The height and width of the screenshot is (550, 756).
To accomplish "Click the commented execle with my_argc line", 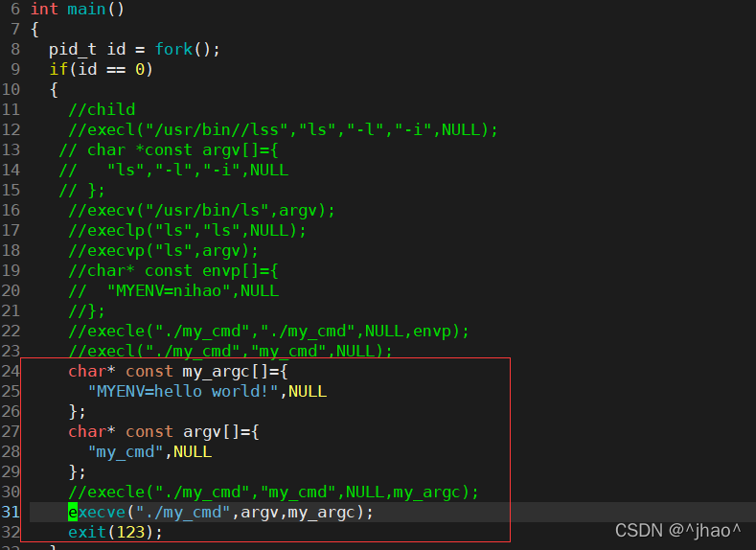I will pyautogui.click(x=273, y=493).
